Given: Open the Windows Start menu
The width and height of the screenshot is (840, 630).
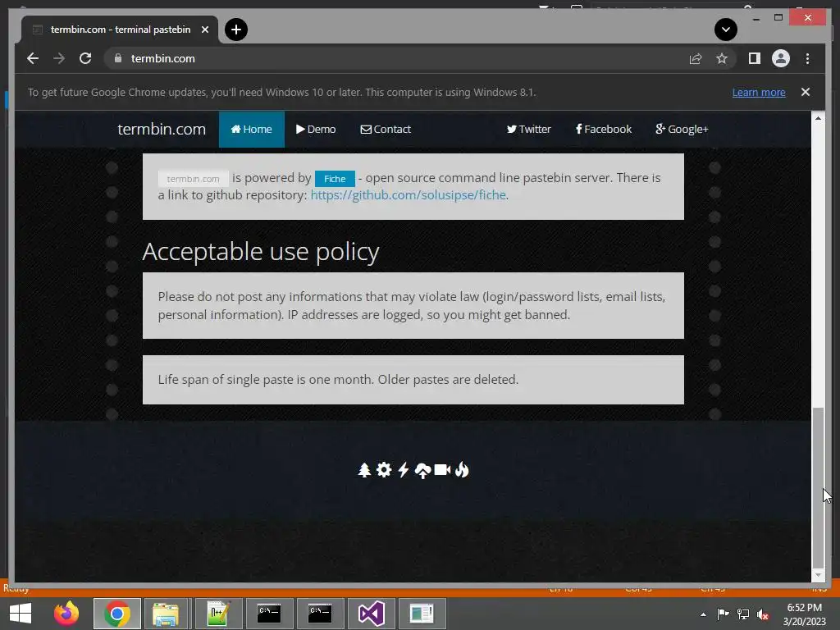Looking at the screenshot, I should (21, 614).
